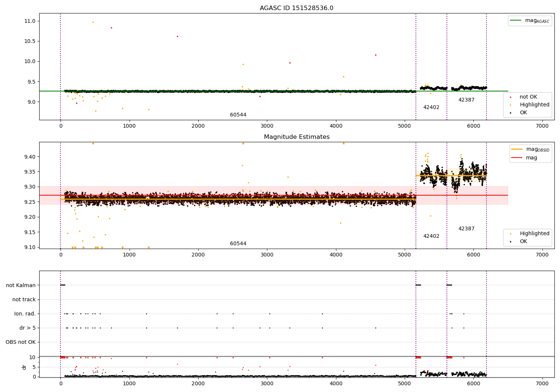Click the red outlier point near 10.6 in the top plot

(177, 36)
